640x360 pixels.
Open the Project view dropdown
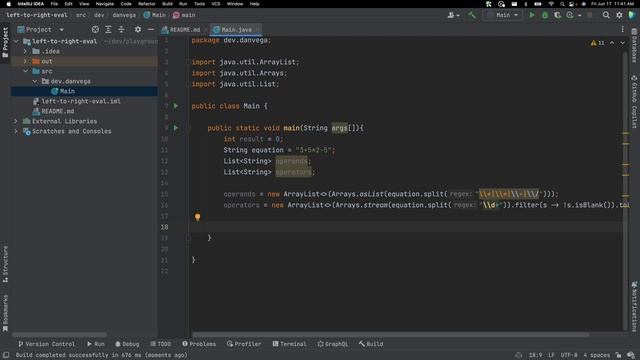(x=41, y=29)
